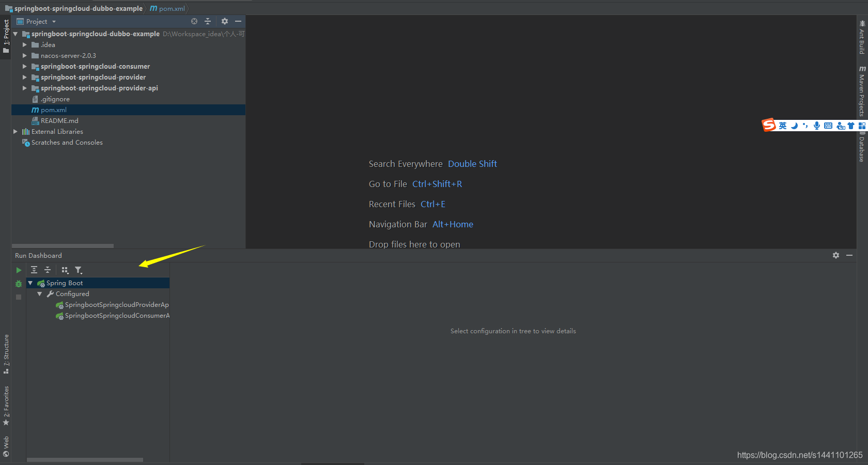
Task: Open Project panel settings gear
Action: 225,21
